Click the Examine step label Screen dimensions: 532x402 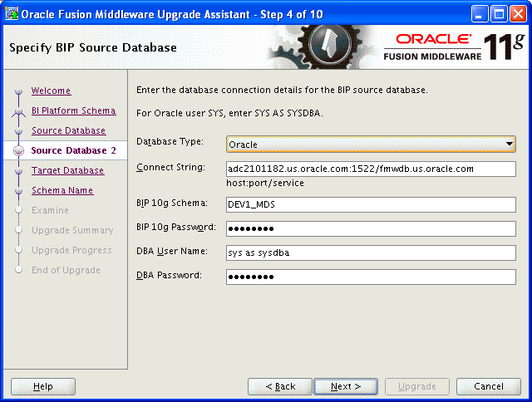pyautogui.click(x=50, y=210)
